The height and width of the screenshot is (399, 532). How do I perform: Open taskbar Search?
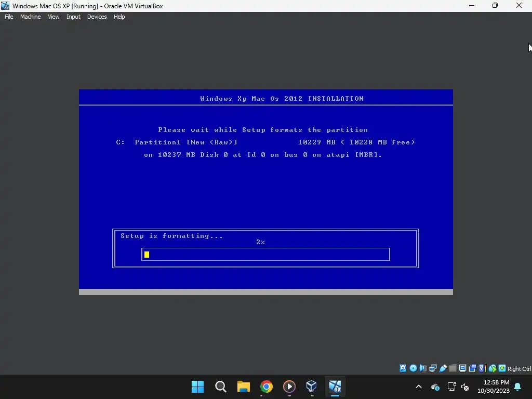pyautogui.click(x=220, y=387)
